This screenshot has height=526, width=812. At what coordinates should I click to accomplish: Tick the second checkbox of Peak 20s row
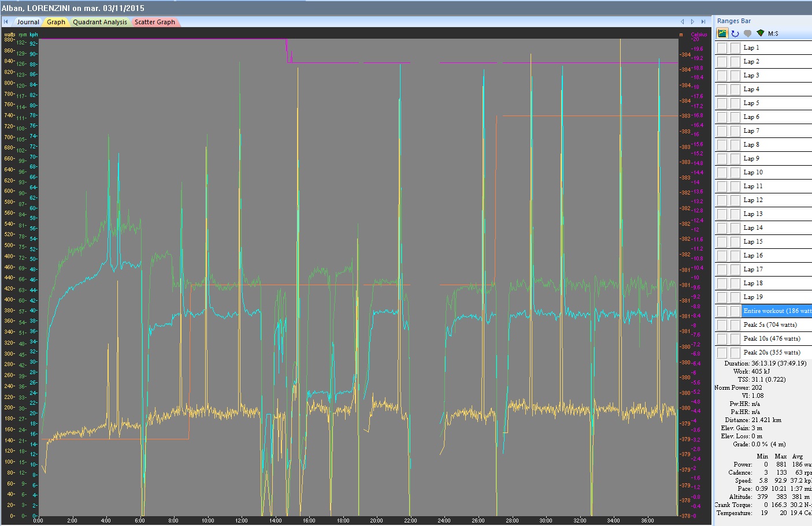click(x=735, y=353)
